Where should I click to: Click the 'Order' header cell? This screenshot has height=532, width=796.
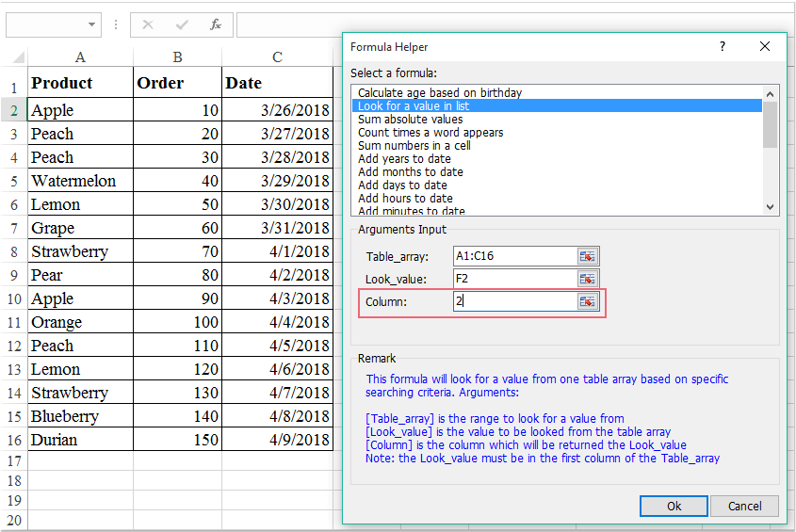point(177,82)
